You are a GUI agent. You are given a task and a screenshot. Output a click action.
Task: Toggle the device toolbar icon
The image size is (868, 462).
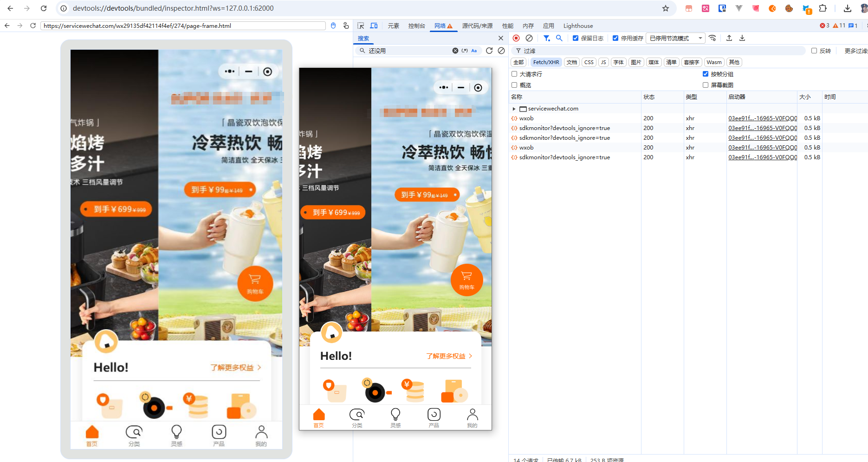click(x=374, y=26)
